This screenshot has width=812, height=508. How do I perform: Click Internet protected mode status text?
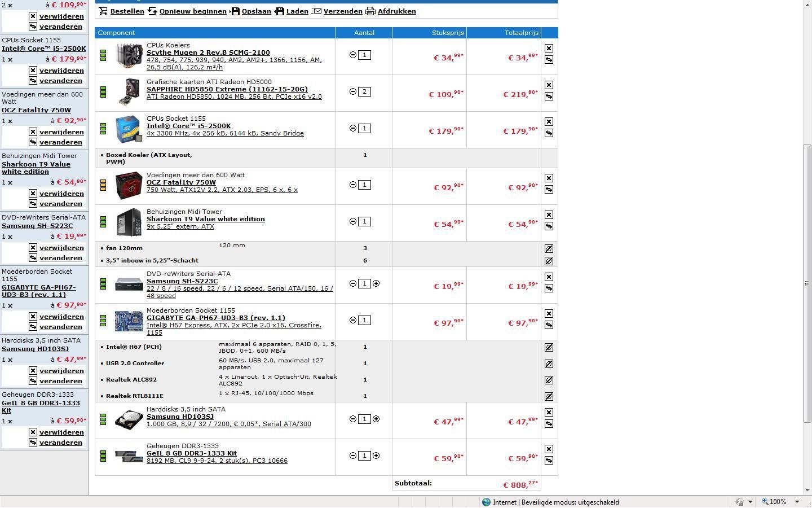coord(555,502)
